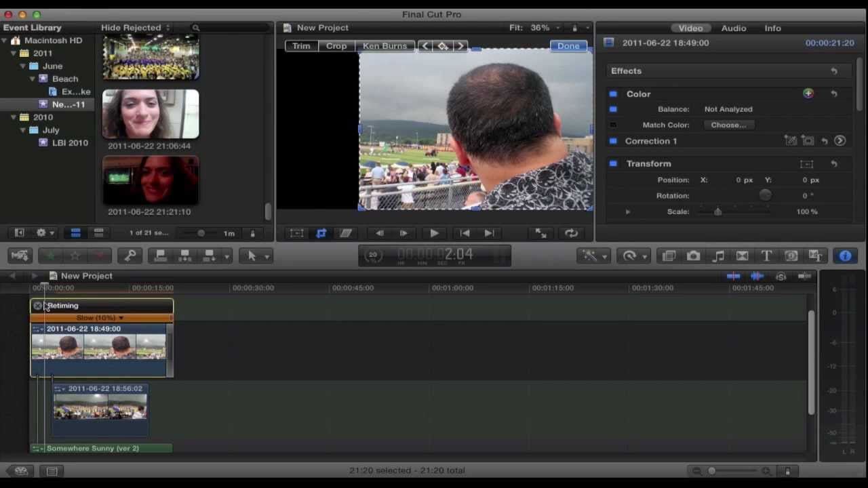The image size is (868, 488).
Task: Step forward one frame in the viewer
Action: [403, 233]
